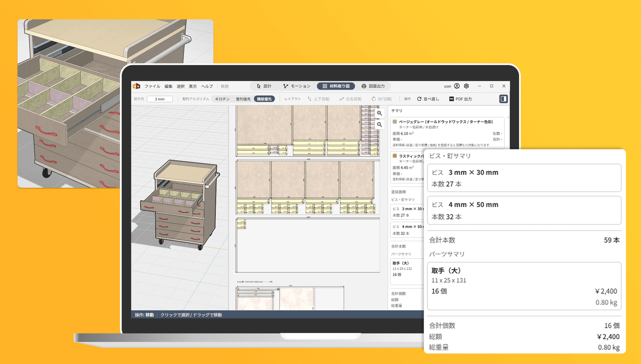Image resolution: width=641 pixels, height=364 pixels.
Task: Switch to the 設計 tab
Action: tap(264, 86)
